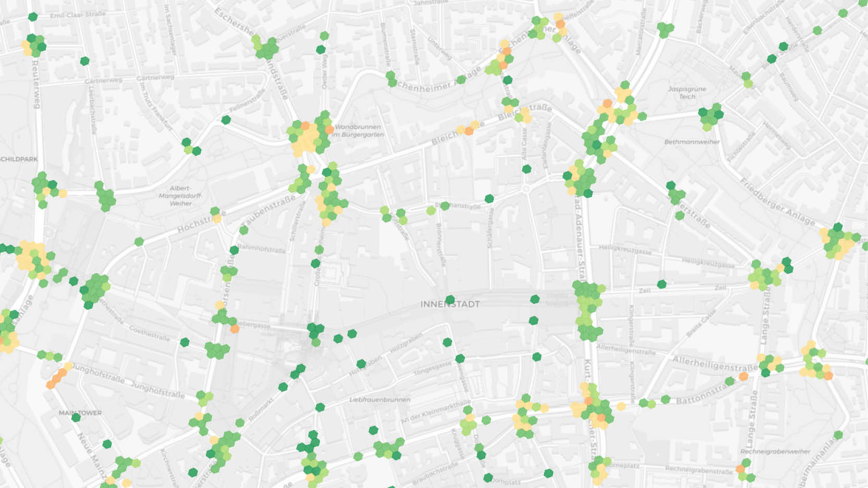Screen dimensions: 868x488
Task: Select the Bethmannweiher label
Action: coord(691,142)
